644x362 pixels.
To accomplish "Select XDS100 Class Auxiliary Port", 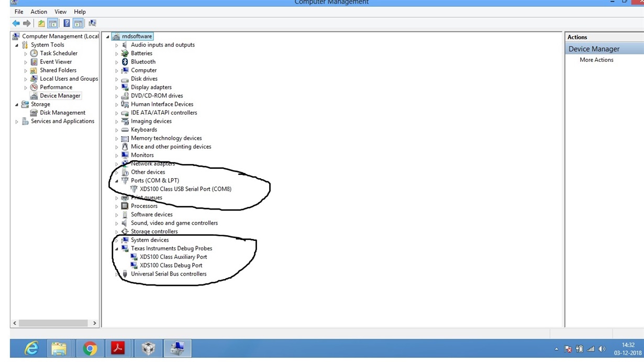I will [173, 257].
